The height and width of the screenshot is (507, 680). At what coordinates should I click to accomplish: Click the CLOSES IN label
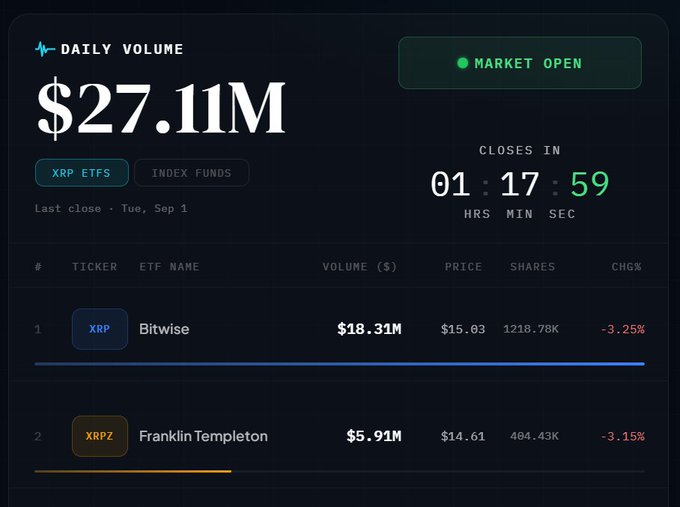coord(520,150)
